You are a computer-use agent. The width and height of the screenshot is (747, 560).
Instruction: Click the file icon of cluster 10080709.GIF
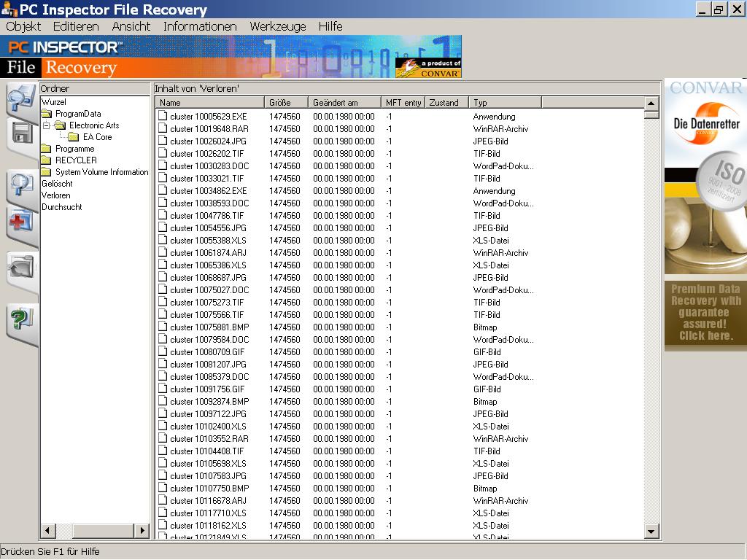click(x=163, y=351)
